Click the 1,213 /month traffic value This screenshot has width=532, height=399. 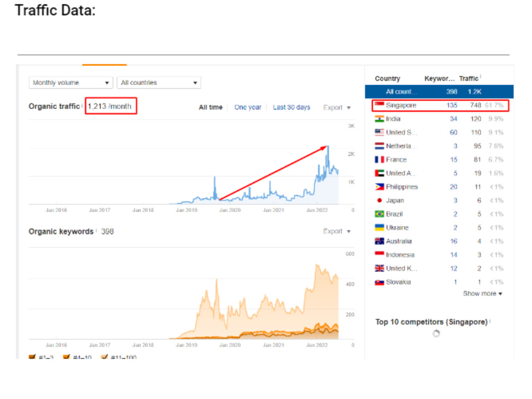click(x=110, y=106)
